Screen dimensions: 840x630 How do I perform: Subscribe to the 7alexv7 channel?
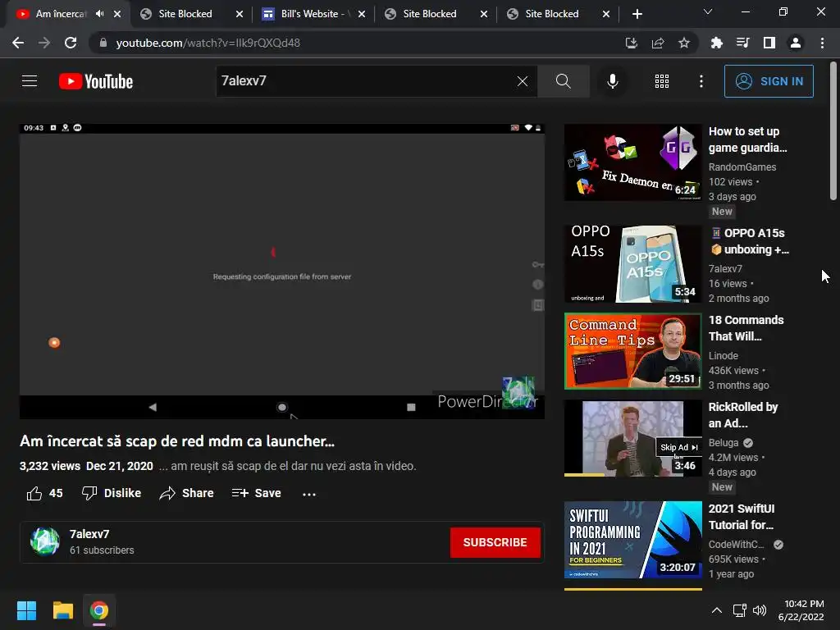(x=495, y=542)
